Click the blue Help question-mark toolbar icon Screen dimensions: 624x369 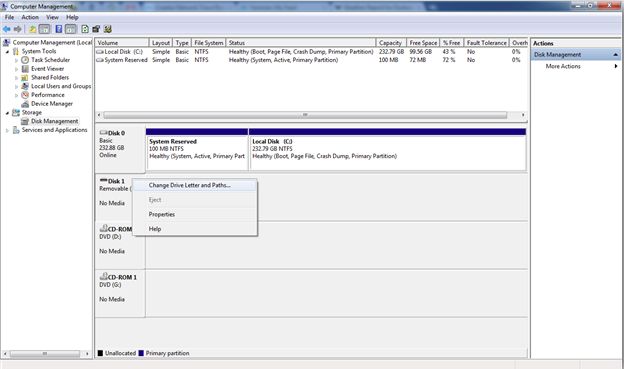pyautogui.click(x=58, y=29)
